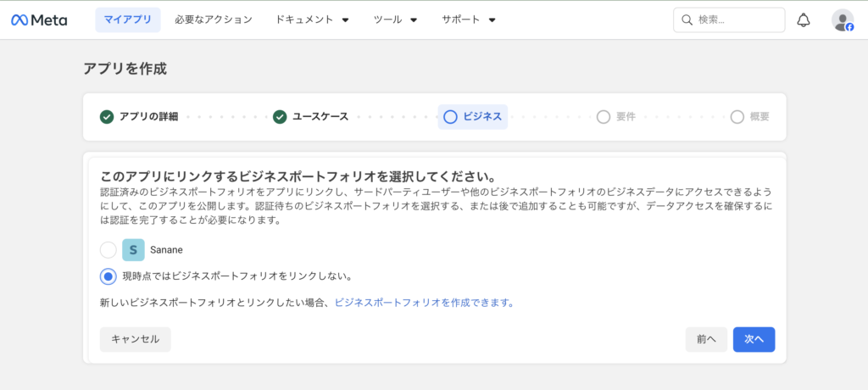Select the Sanane radio button

(108, 249)
